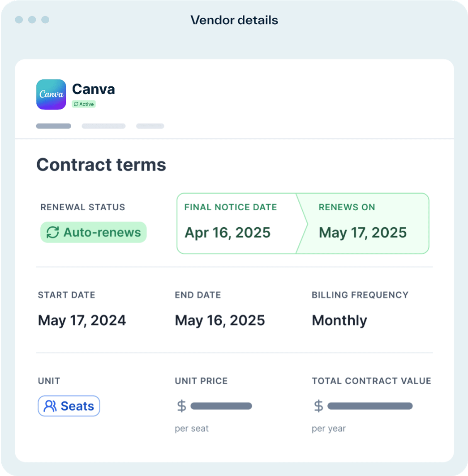The height and width of the screenshot is (476, 468).
Task: Click the Seats people icon
Action: (51, 406)
